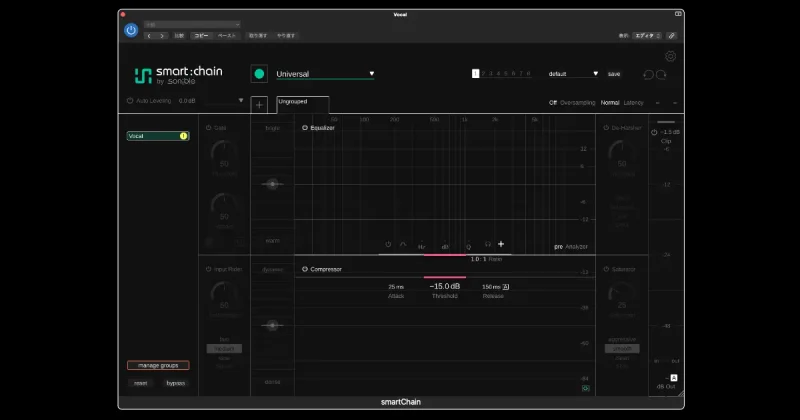
Task: Click the -15.0 dB Threshold value
Action: pyautogui.click(x=445, y=286)
